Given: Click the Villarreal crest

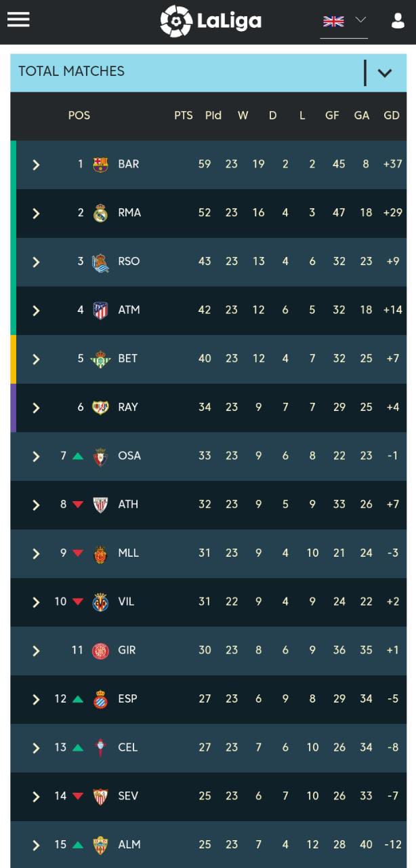Looking at the screenshot, I should pos(100,602).
